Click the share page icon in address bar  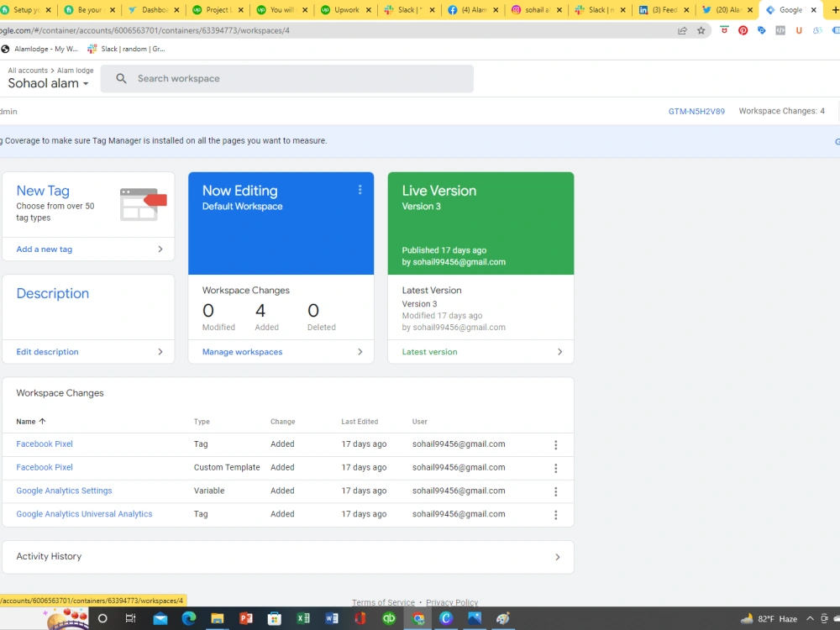click(x=682, y=30)
